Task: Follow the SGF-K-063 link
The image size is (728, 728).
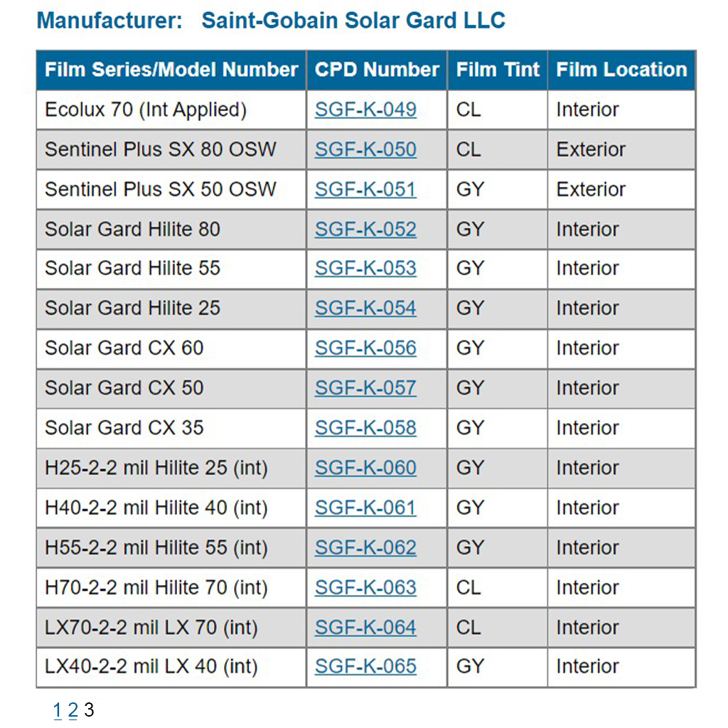Action: [365, 587]
